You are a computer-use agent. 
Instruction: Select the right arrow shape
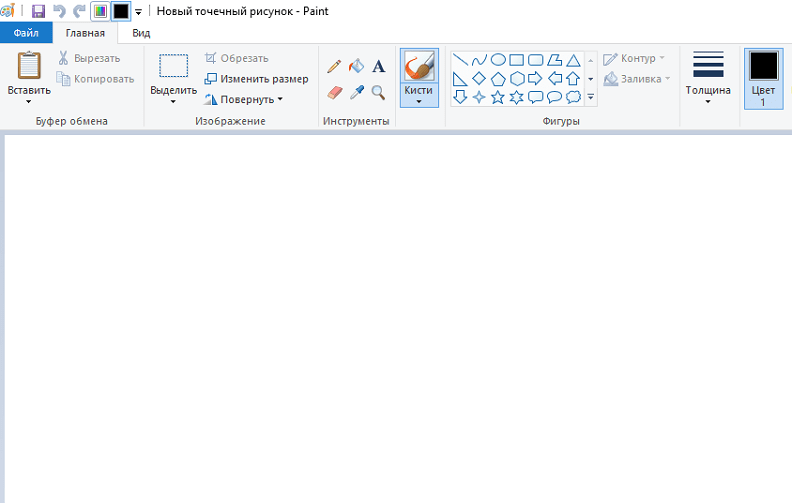tap(535, 78)
